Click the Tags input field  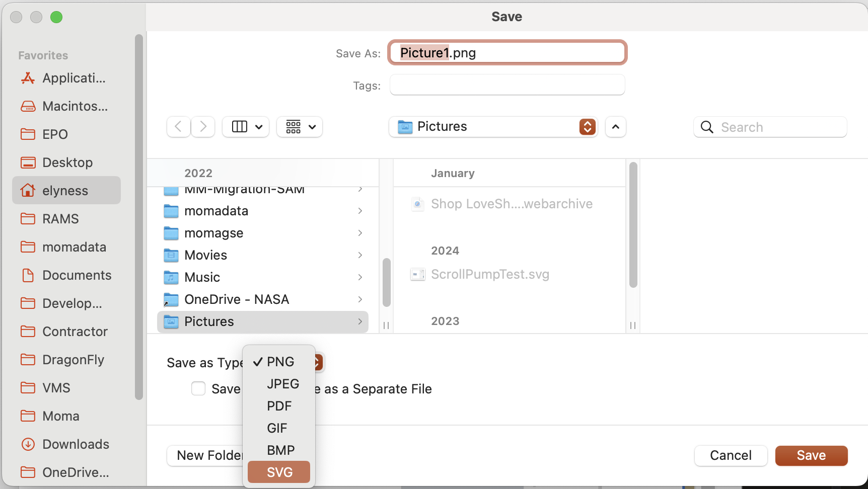(x=507, y=85)
